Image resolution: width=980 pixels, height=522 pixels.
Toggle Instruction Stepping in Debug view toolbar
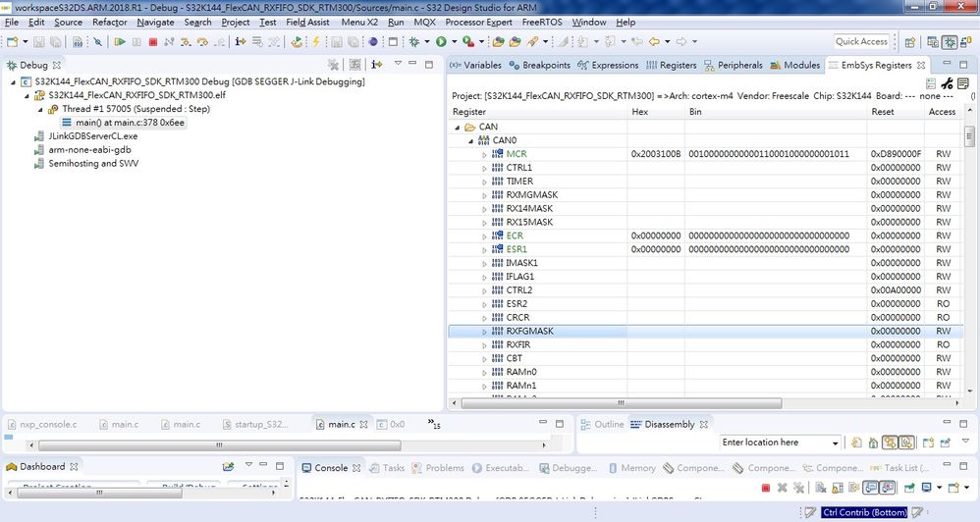(x=376, y=65)
